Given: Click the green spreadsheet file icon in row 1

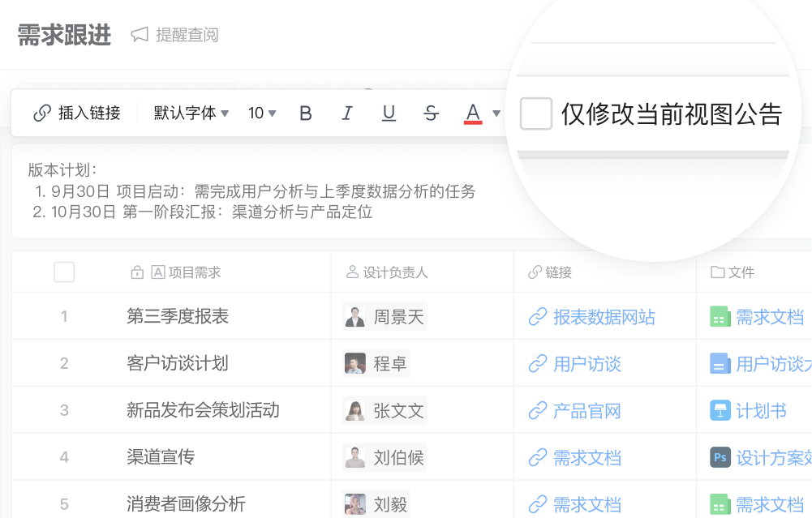Looking at the screenshot, I should coord(720,317).
